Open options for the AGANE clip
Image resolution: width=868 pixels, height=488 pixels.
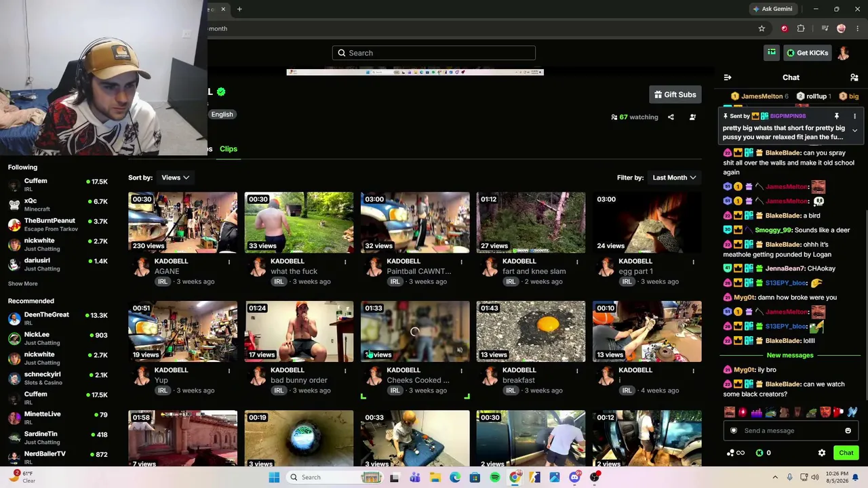coord(229,262)
